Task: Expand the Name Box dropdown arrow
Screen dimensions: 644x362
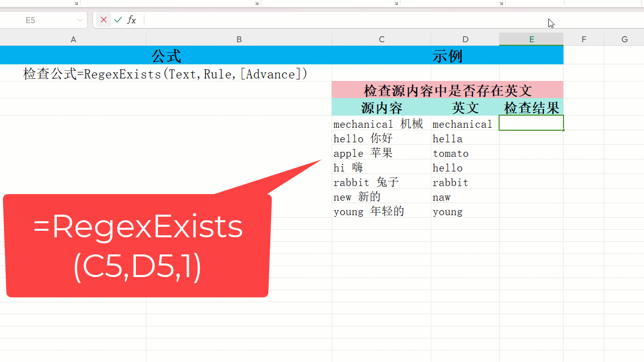Action: click(79, 20)
